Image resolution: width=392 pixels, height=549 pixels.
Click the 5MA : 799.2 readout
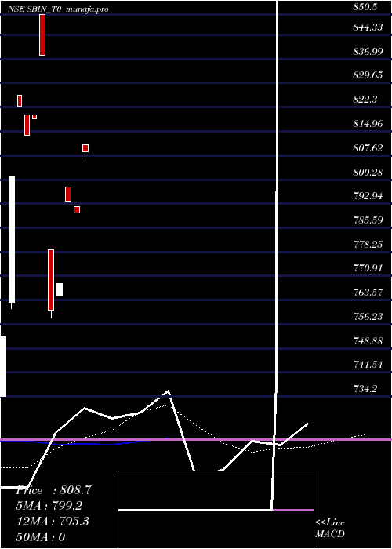(49, 506)
